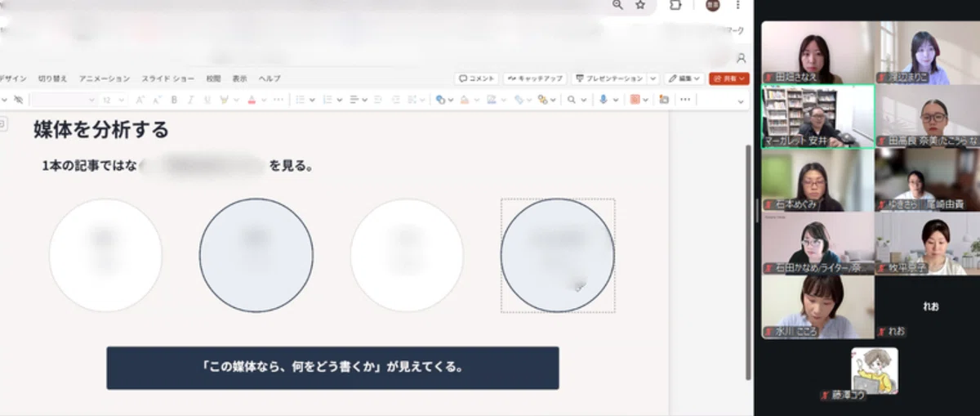The width and height of the screenshot is (980, 416).
Task: Apply the red font color icon
Action: pos(252,100)
